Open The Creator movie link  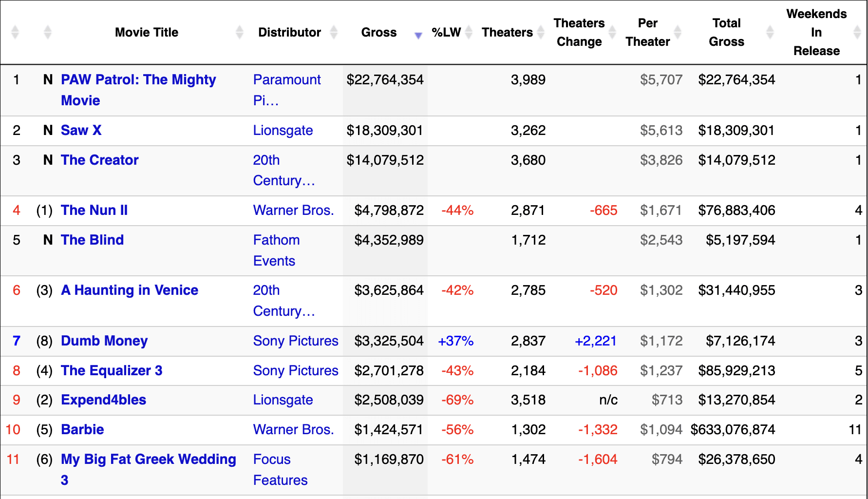(x=100, y=160)
